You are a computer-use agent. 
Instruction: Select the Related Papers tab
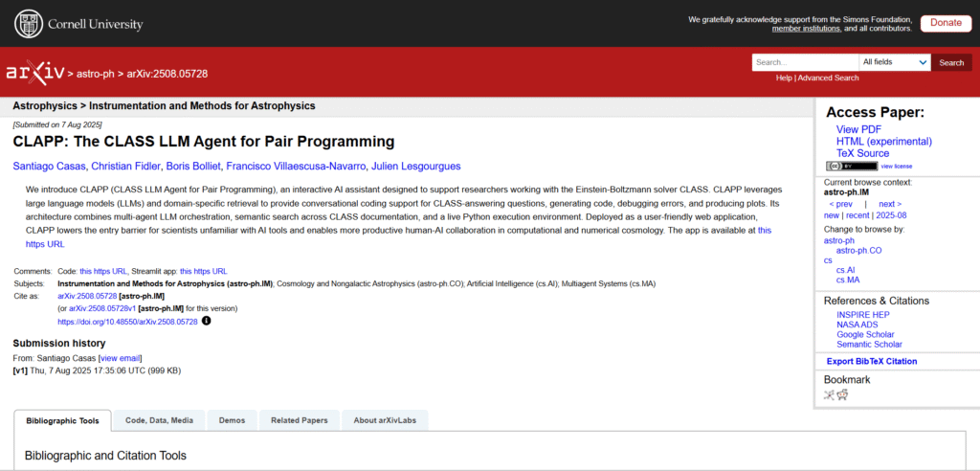coord(299,420)
